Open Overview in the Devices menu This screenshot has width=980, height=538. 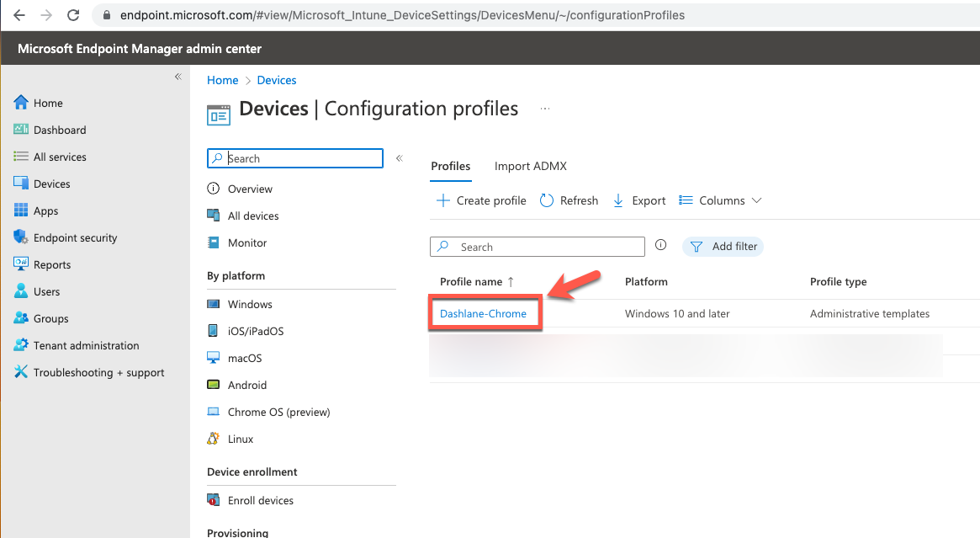click(250, 189)
